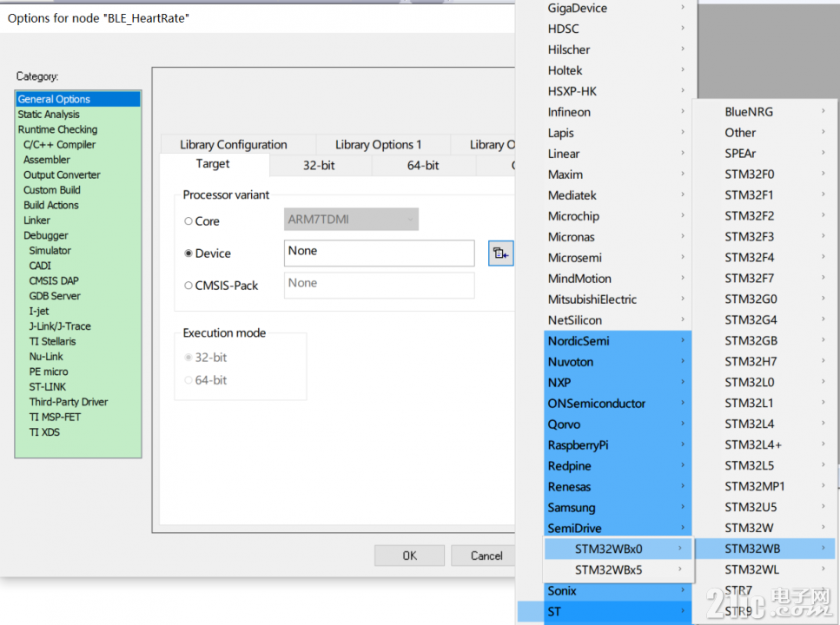
Task: Select TI MSP-FET category
Action: 78,417
